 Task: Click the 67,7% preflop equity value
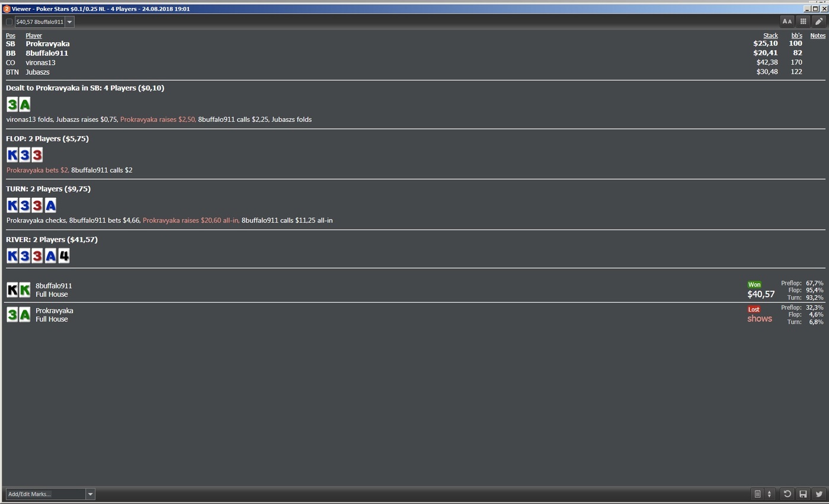point(814,284)
